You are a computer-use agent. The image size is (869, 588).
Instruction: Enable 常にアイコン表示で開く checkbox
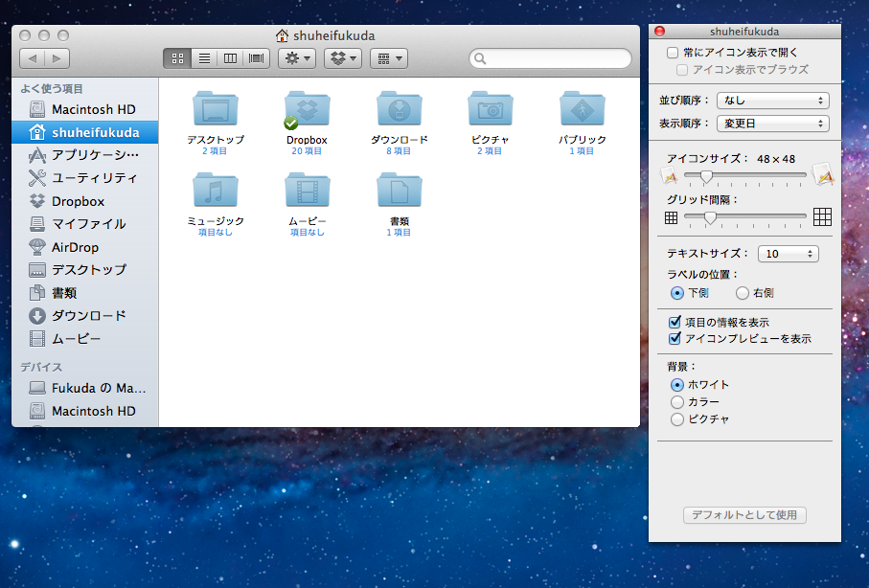(x=673, y=53)
